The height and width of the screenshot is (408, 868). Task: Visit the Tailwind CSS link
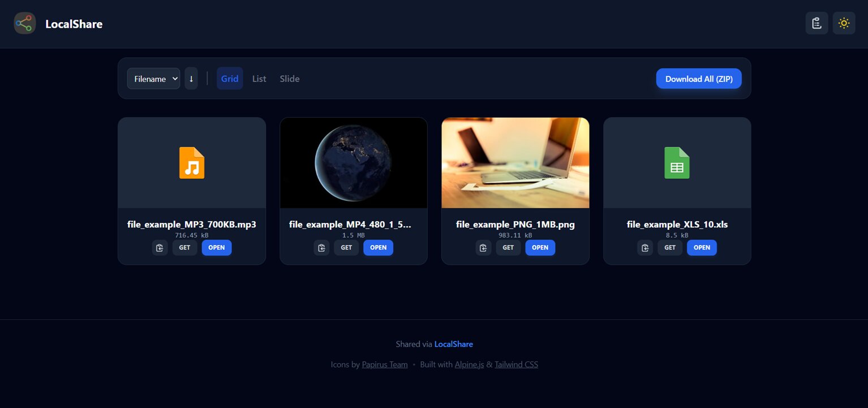coord(516,364)
